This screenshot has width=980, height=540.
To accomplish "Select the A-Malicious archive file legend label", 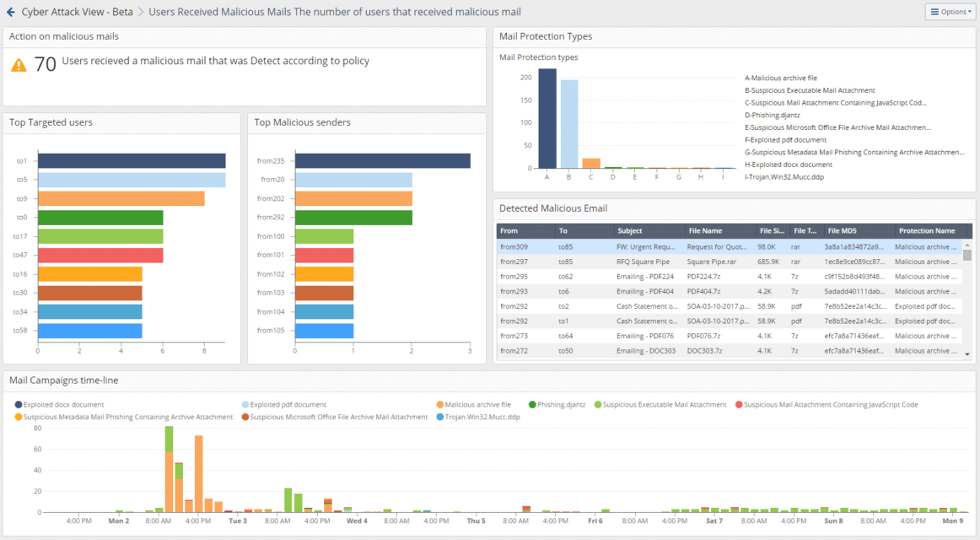I will click(x=781, y=78).
